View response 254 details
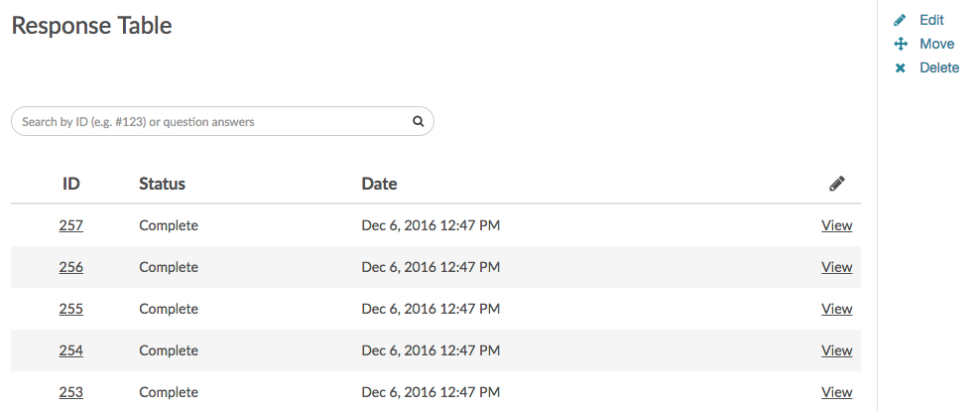The height and width of the screenshot is (412, 980). [x=836, y=350]
